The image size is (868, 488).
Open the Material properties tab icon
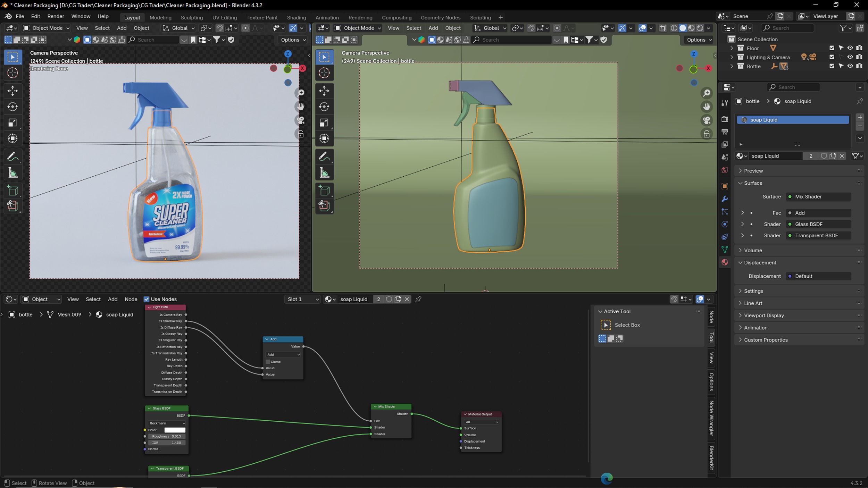coord(725,262)
